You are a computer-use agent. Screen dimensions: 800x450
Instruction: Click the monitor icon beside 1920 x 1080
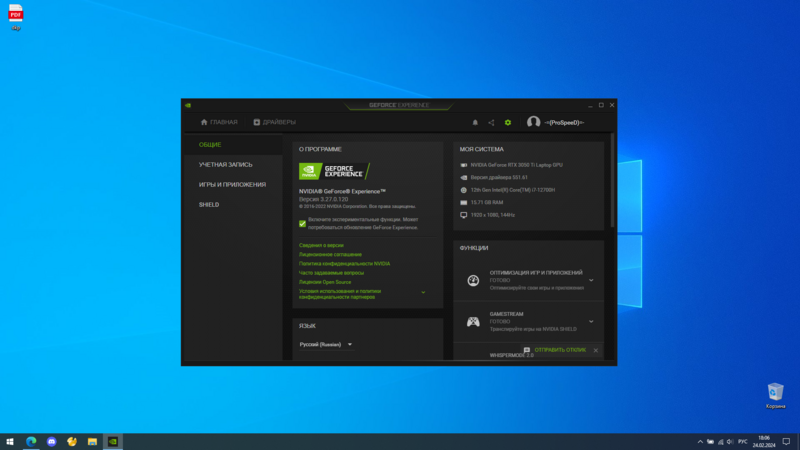(x=464, y=215)
